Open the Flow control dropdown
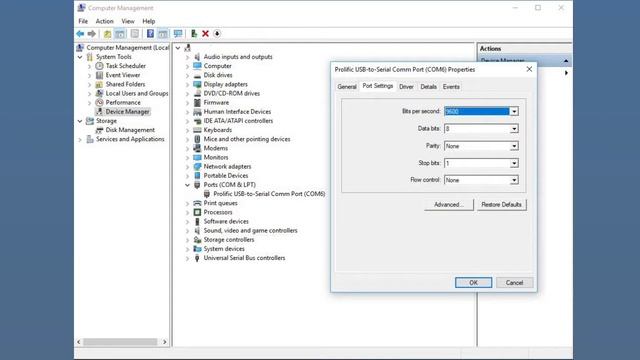This screenshot has width=640, height=360. [x=514, y=180]
